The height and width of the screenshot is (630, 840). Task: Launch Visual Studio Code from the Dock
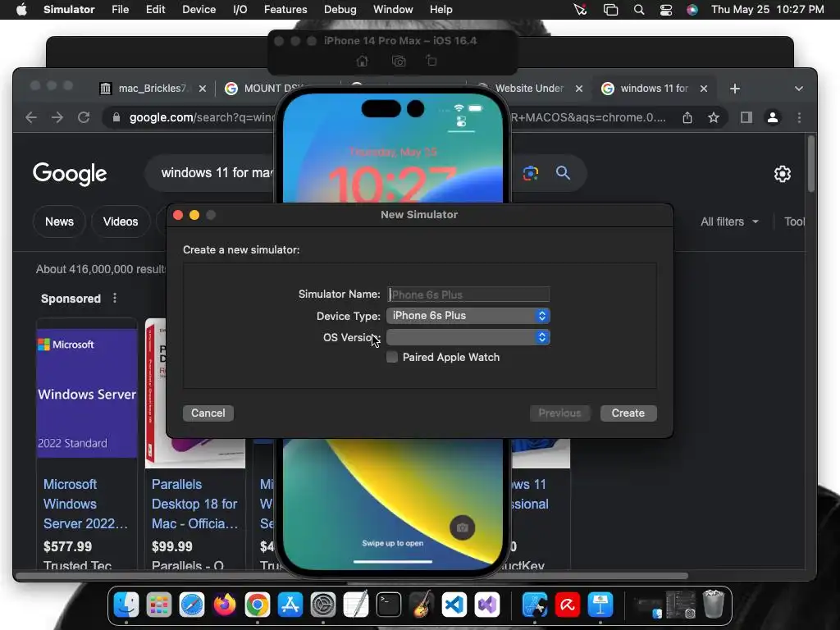coord(454,605)
